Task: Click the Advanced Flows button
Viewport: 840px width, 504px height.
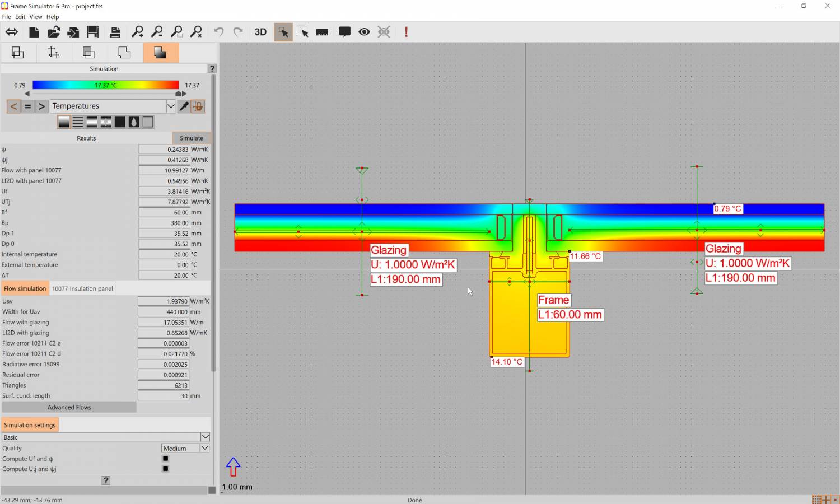Action: tap(69, 407)
